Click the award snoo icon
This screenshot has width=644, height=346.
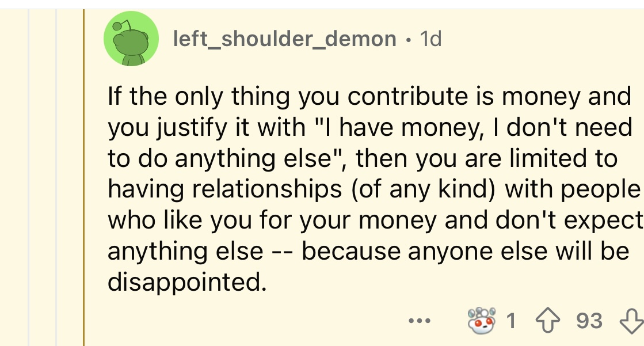pos(481,320)
